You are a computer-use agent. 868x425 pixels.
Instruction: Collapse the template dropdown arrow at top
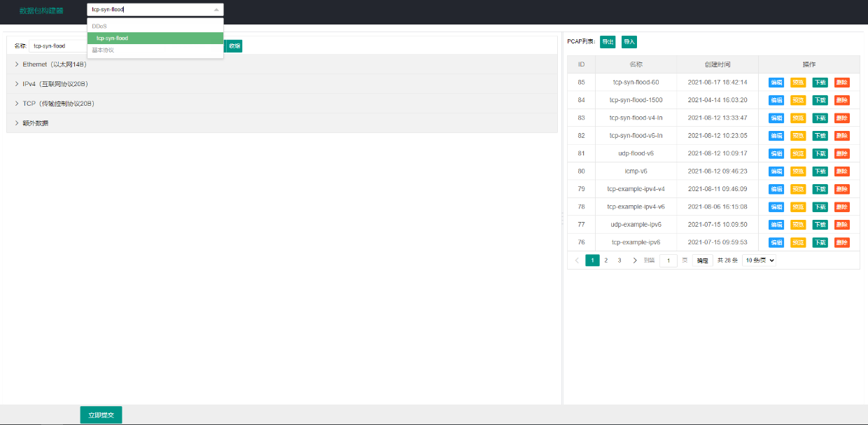click(216, 10)
